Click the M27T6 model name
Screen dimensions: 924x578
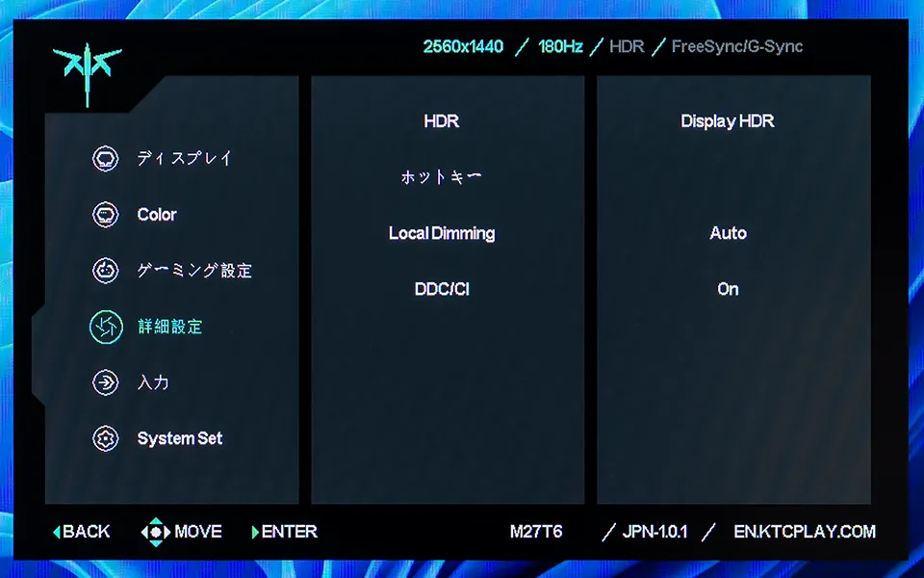tap(536, 532)
